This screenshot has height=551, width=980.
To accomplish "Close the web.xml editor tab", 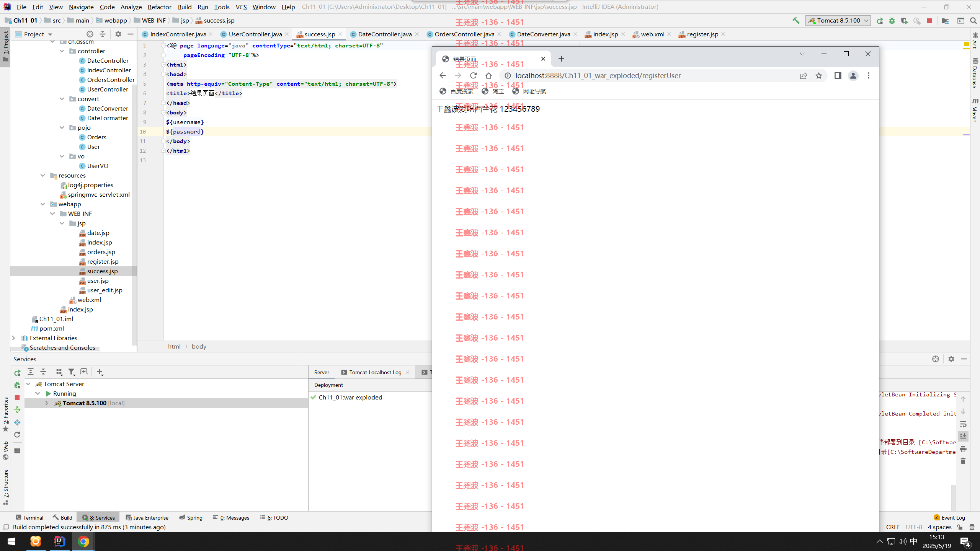I will tap(669, 34).
